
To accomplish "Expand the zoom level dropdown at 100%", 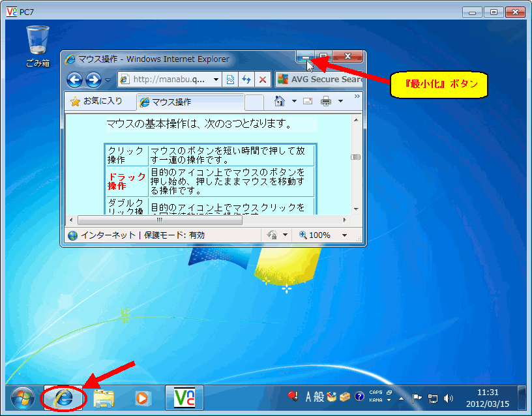I will 345,235.
